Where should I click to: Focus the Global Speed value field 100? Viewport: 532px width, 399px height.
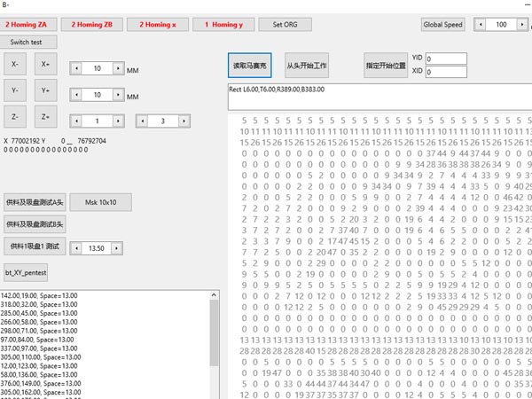(x=501, y=25)
